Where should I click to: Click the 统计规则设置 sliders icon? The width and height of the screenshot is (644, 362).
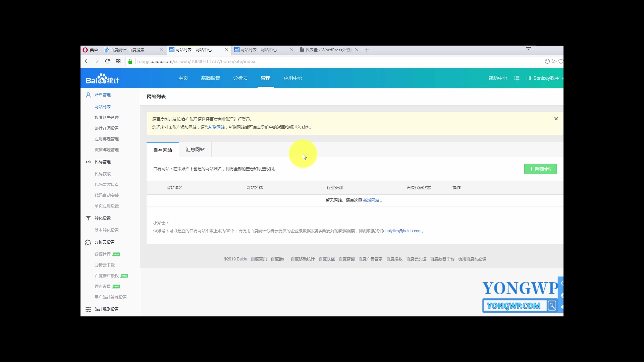click(88, 309)
